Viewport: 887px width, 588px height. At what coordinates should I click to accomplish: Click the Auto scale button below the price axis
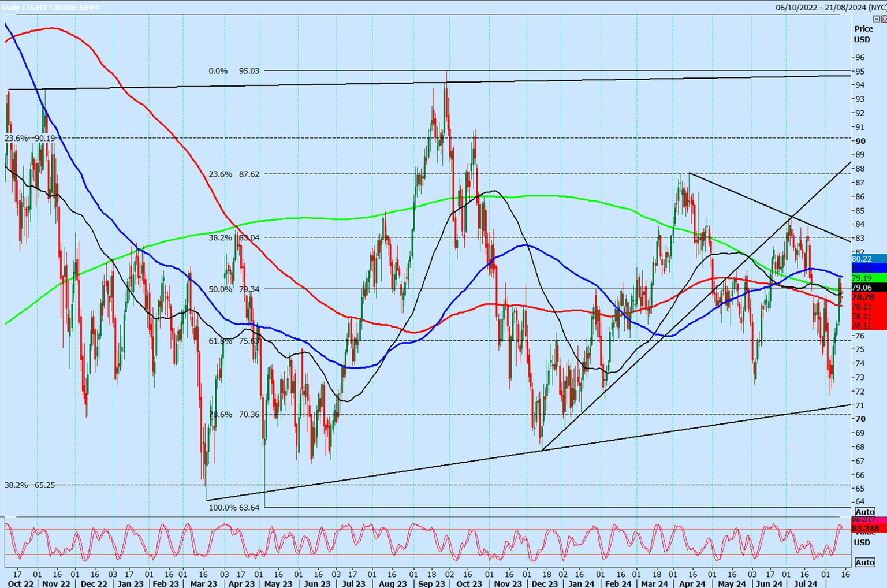pyautogui.click(x=864, y=512)
